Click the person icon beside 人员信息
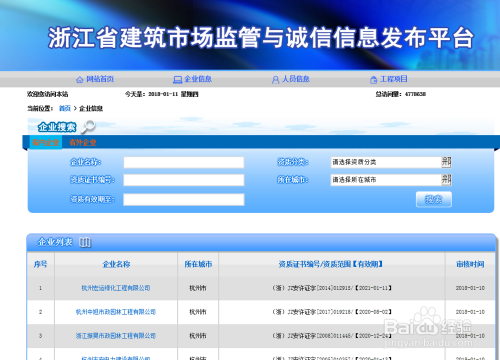Screen dimensions: 500x360 275,80
